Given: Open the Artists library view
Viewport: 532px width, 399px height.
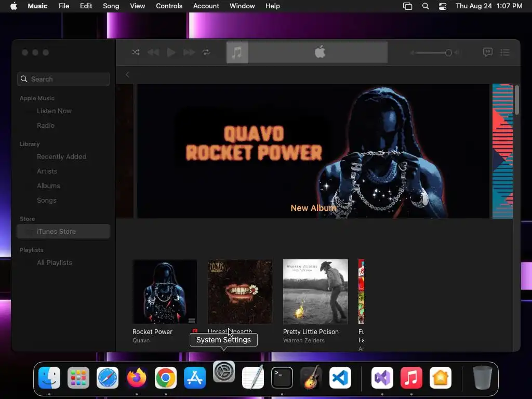Looking at the screenshot, I should (x=47, y=171).
